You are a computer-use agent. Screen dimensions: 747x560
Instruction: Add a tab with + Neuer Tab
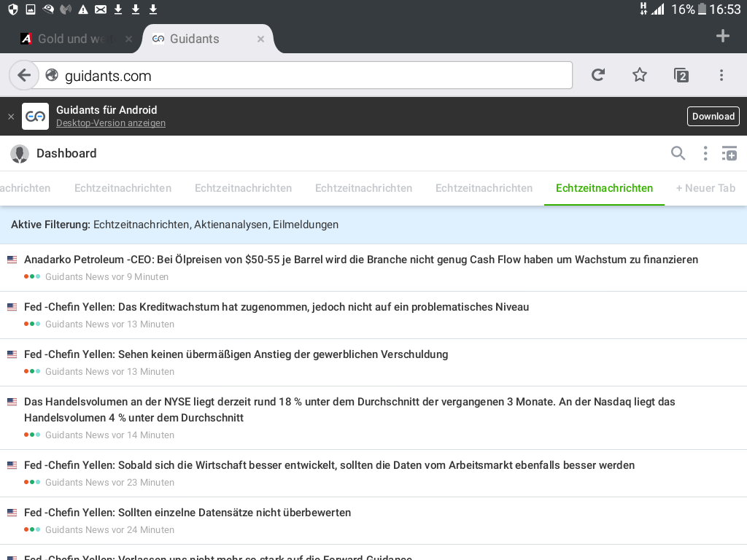(705, 188)
